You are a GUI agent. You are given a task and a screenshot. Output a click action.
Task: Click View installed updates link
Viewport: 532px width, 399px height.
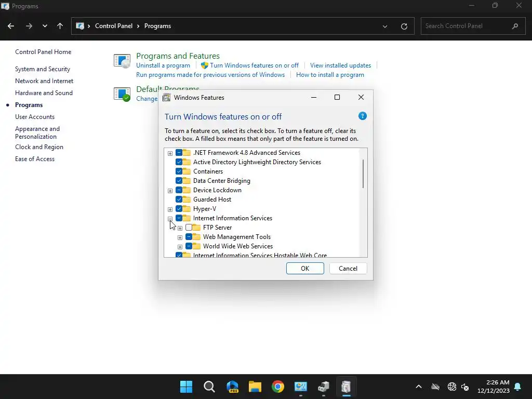340,65
